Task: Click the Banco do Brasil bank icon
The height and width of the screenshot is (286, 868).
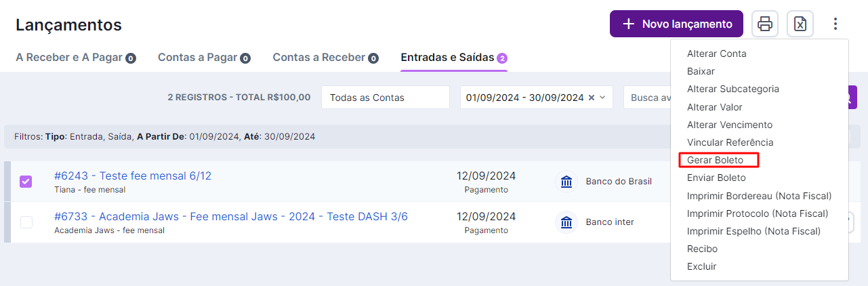Action: (x=566, y=182)
